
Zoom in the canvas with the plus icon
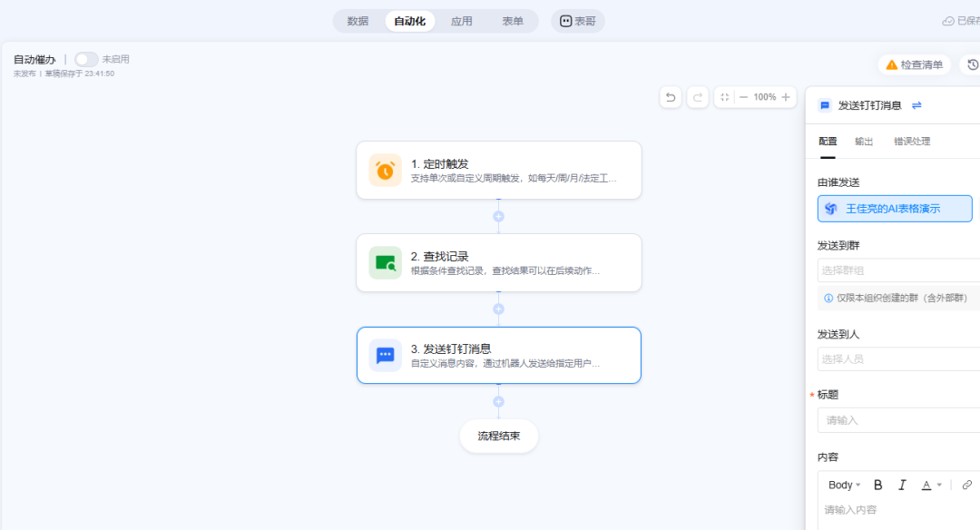coord(786,97)
